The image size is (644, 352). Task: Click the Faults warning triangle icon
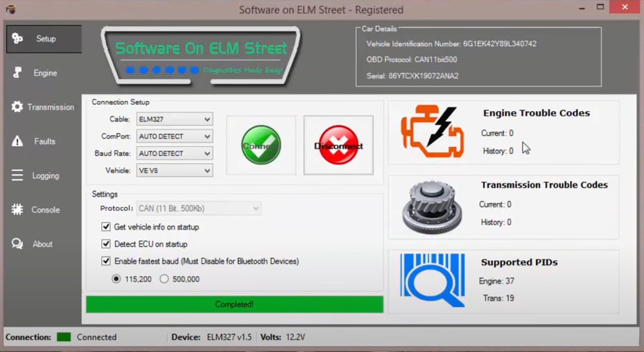click(17, 141)
